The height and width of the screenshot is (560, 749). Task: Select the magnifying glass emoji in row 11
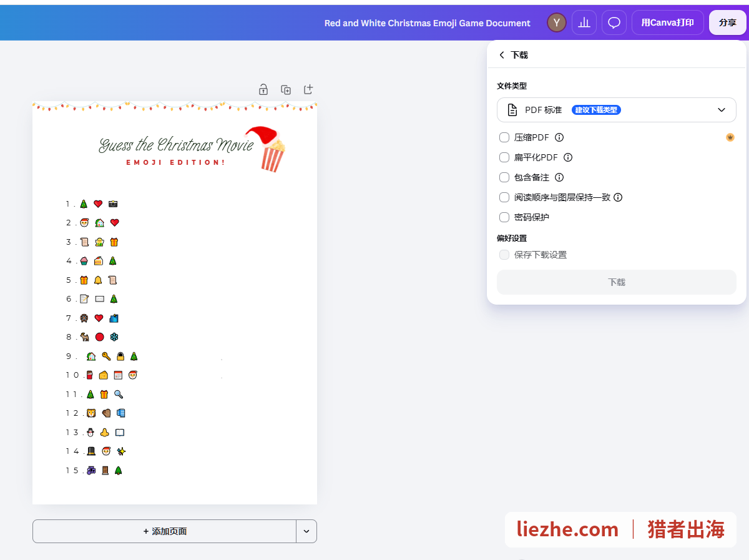point(119,395)
